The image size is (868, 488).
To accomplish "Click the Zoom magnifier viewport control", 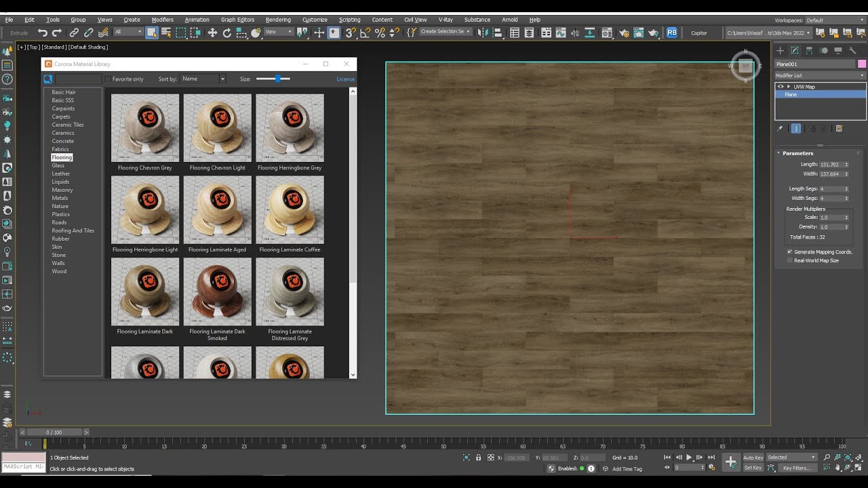I will (827, 457).
